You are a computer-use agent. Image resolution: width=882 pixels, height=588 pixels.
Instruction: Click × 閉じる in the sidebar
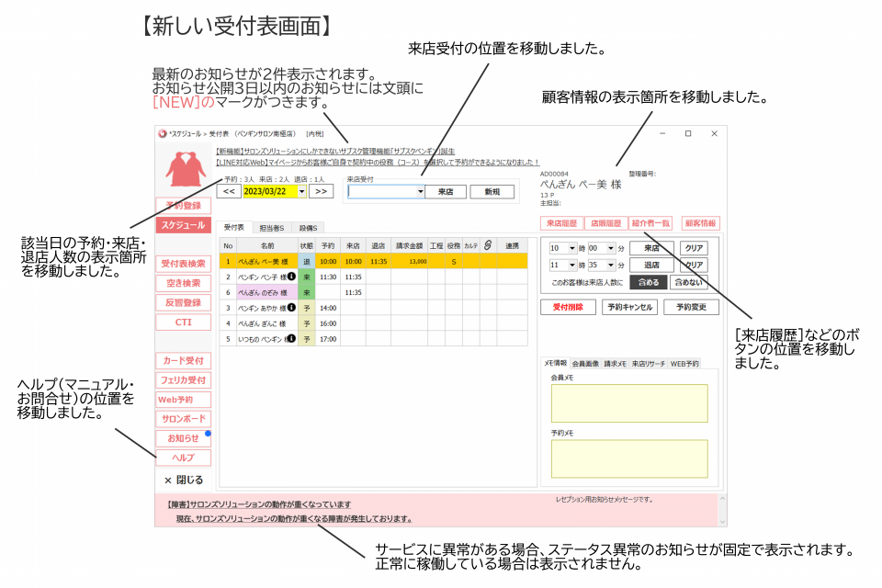click(184, 480)
